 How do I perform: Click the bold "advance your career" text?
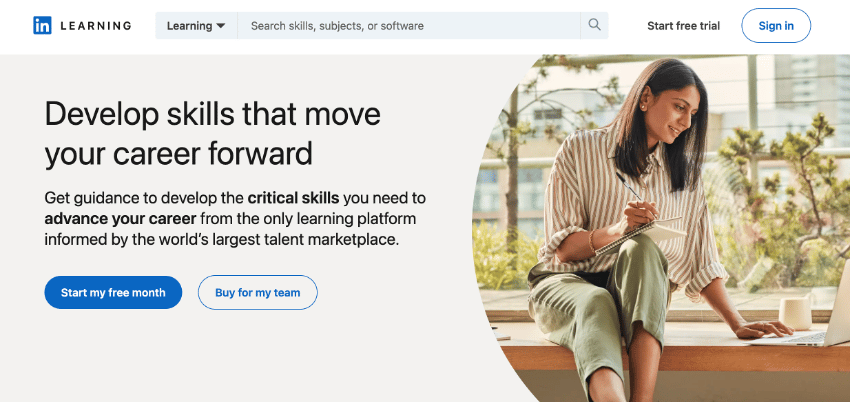click(120, 219)
